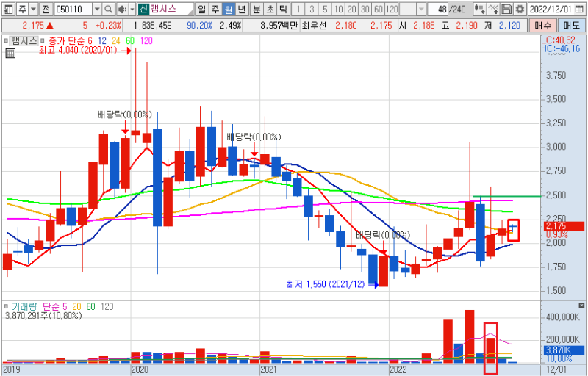Click the 전 toggle button

point(46,9)
